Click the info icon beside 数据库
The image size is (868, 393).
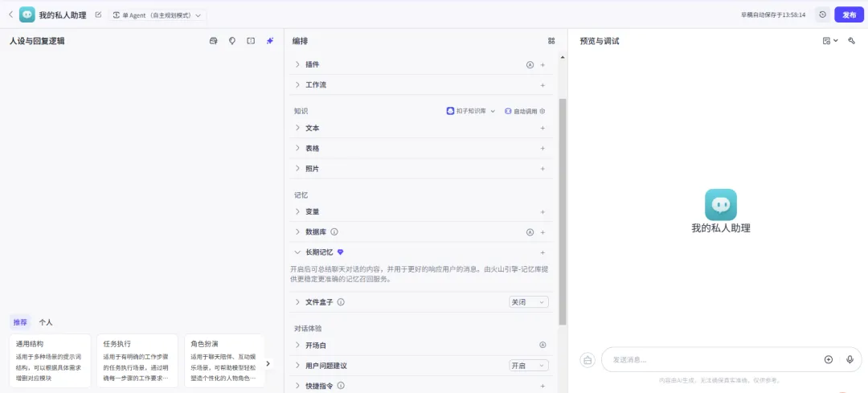[x=334, y=232]
